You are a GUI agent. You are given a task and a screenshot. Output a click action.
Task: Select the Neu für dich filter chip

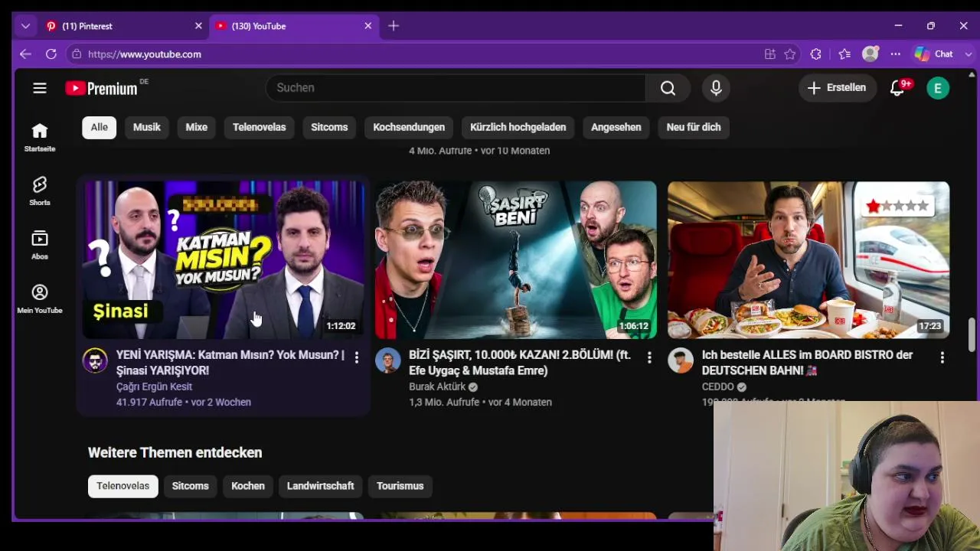tap(694, 127)
